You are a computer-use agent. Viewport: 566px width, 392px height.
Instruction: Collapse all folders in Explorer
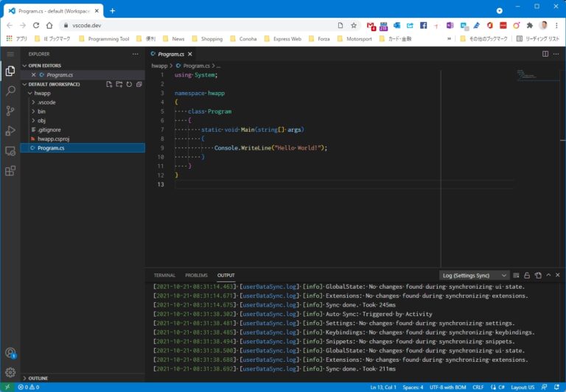click(x=139, y=84)
